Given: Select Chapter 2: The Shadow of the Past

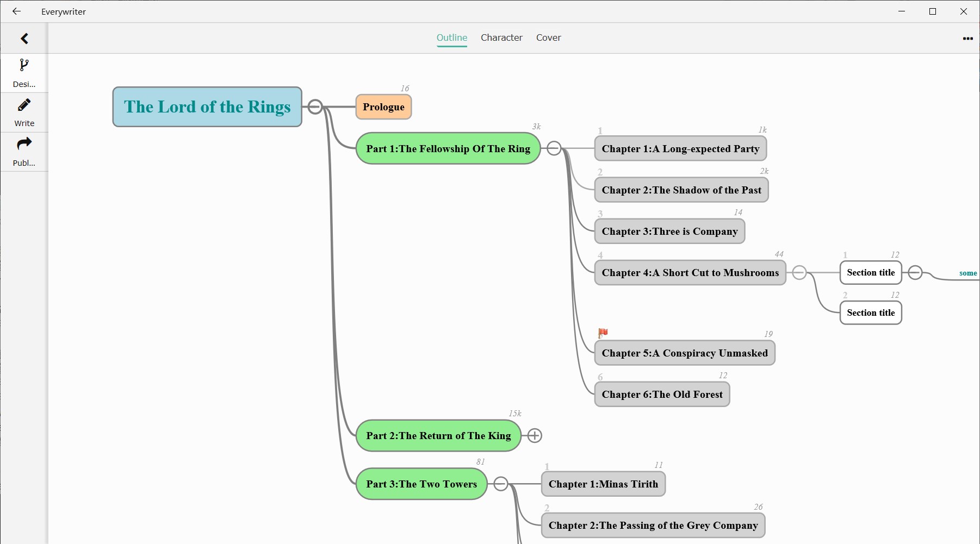Looking at the screenshot, I should (681, 190).
